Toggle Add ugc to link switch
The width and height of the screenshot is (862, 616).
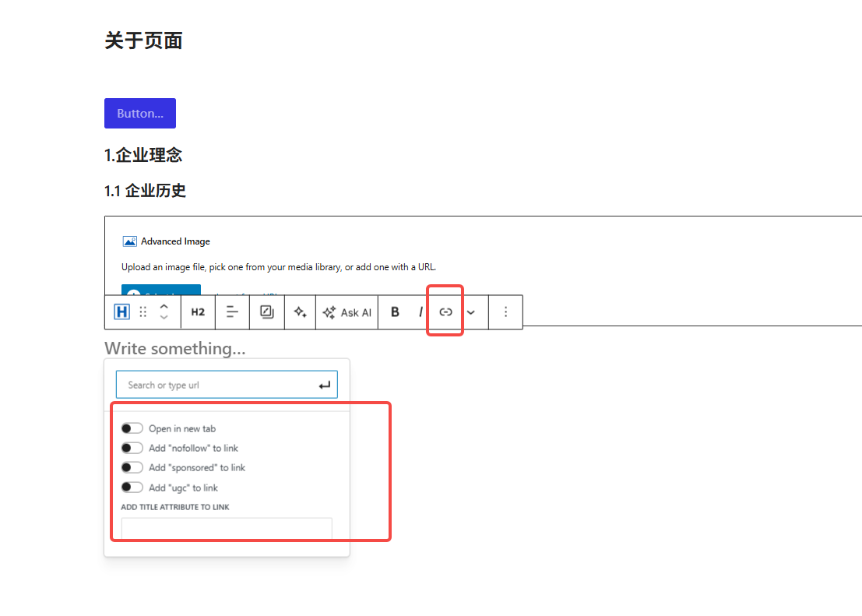pos(132,487)
